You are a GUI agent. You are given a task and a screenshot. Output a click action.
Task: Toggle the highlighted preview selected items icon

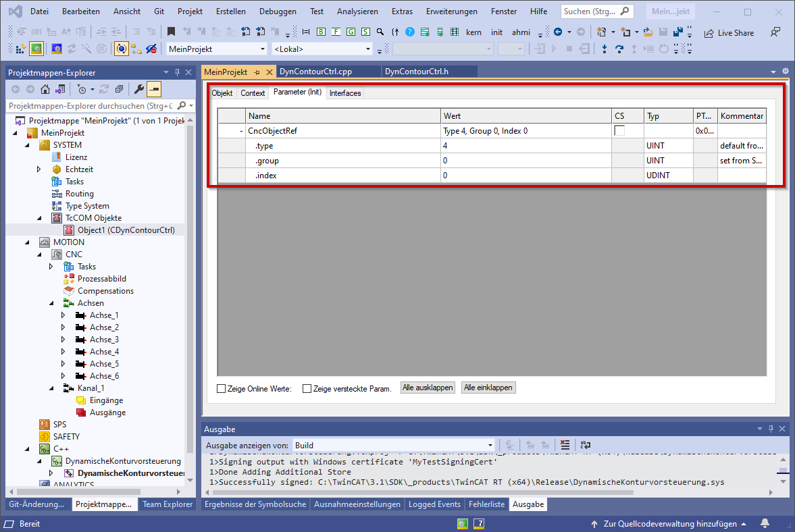tap(154, 89)
